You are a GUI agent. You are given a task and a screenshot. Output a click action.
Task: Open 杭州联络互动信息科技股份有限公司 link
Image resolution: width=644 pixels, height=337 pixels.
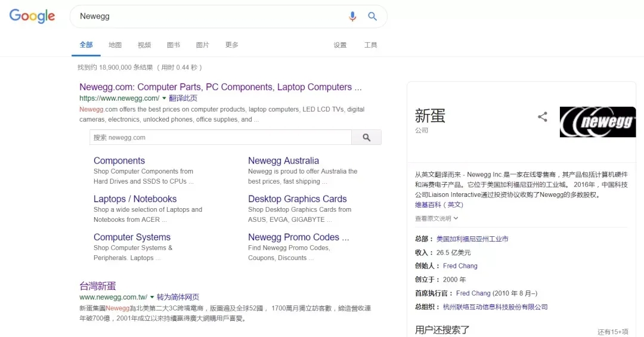click(496, 307)
